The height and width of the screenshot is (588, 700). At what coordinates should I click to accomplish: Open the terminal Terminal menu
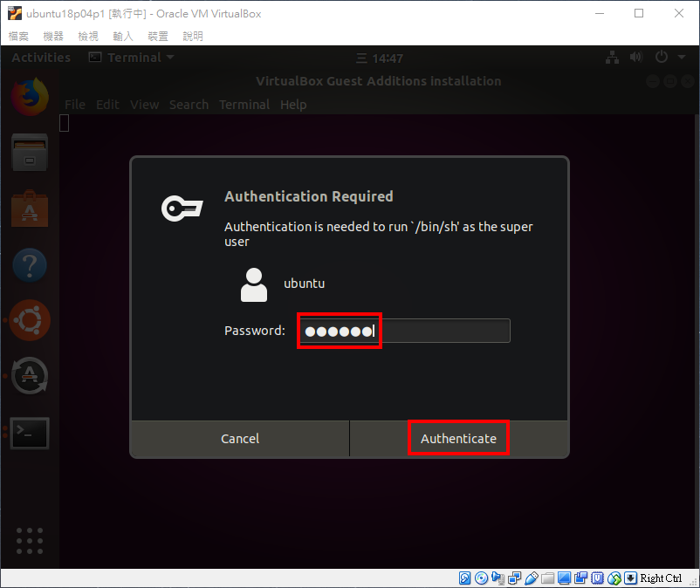coord(244,105)
